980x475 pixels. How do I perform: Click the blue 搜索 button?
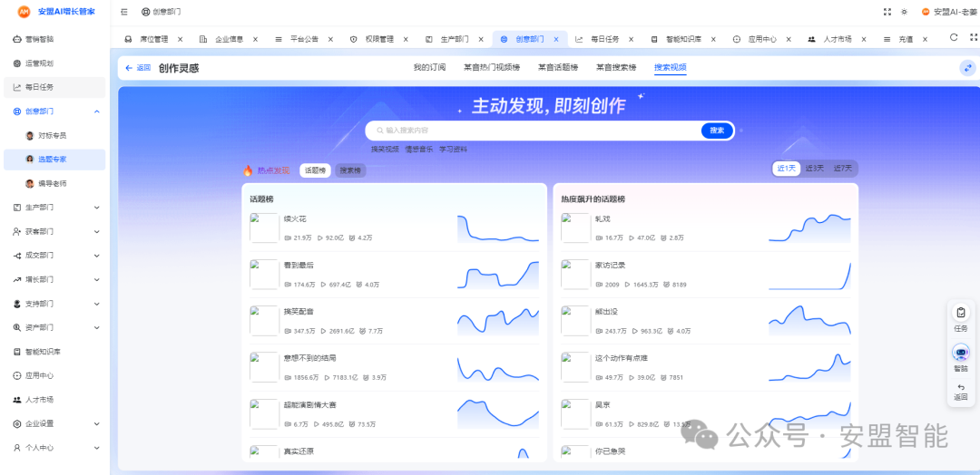point(717,131)
